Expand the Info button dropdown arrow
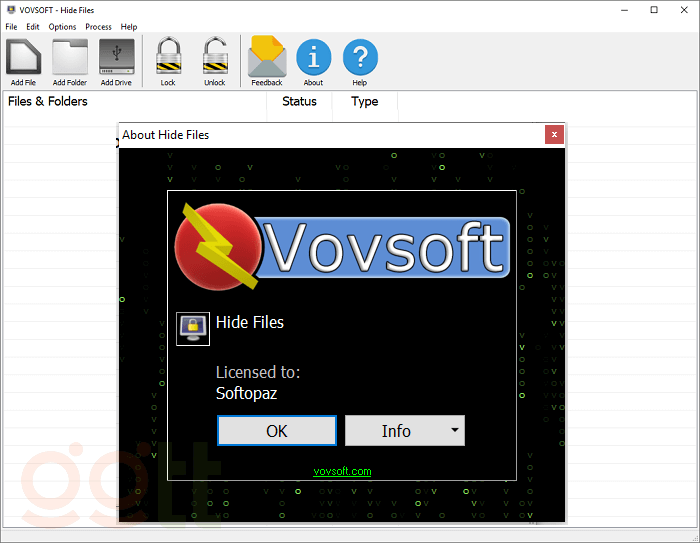Image resolution: width=700 pixels, height=543 pixels. coord(455,430)
